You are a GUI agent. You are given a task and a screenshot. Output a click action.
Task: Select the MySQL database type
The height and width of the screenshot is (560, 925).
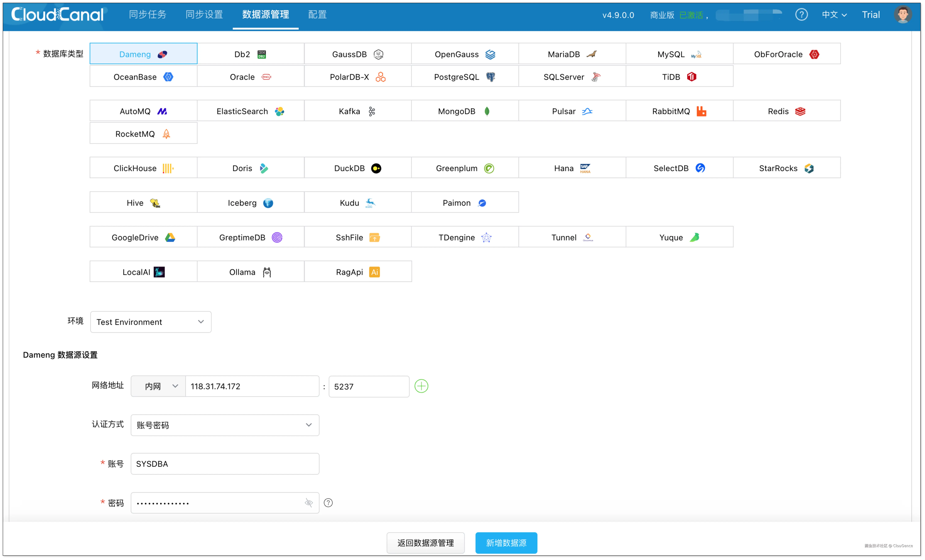pyautogui.click(x=679, y=54)
